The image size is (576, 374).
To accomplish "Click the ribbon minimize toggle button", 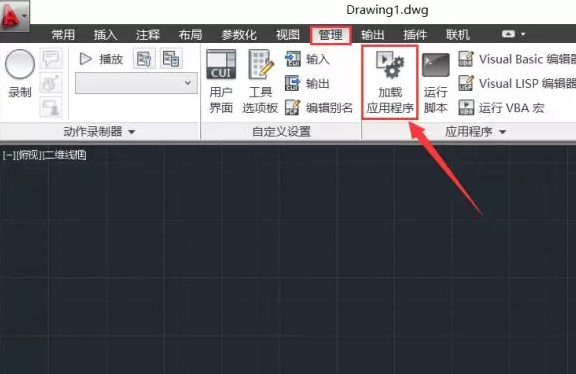I will click(508, 34).
